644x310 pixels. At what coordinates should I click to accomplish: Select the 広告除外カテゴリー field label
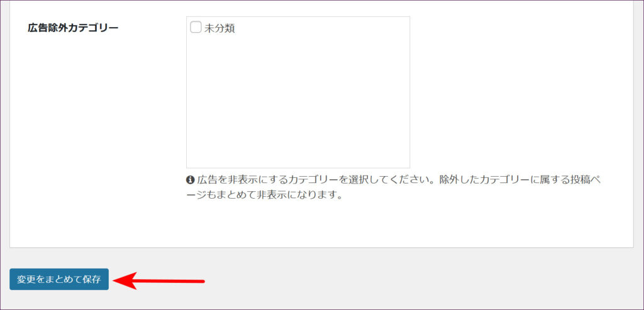pos(73,28)
